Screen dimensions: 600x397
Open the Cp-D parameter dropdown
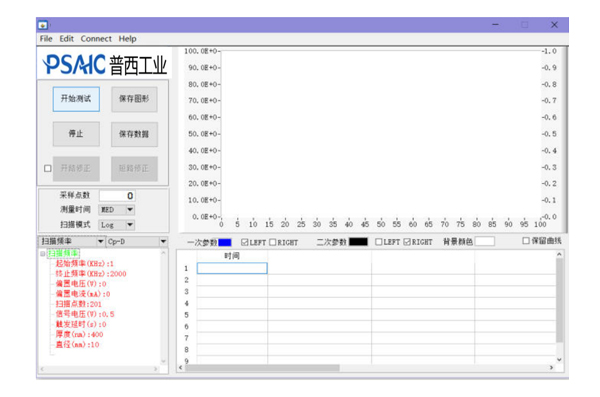click(163, 242)
